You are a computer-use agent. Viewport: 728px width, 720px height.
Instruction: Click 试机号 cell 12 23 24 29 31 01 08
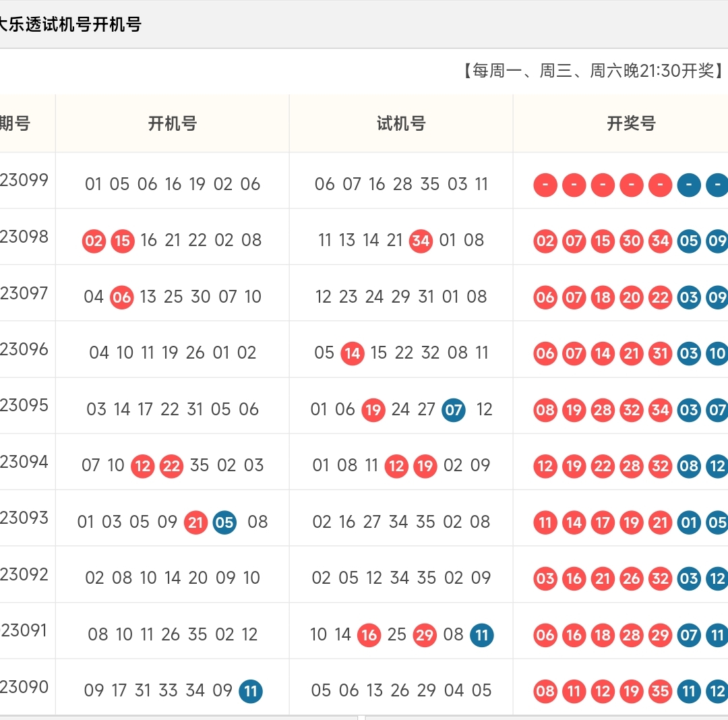coord(401,297)
